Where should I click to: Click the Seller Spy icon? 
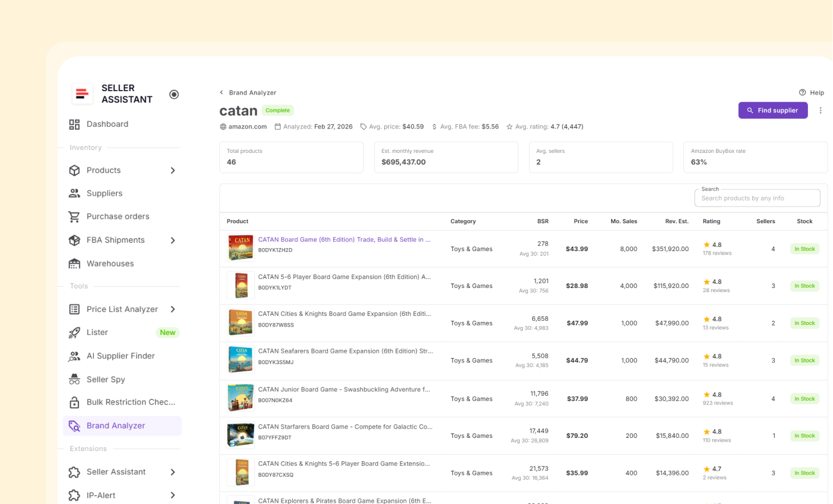coord(74,380)
